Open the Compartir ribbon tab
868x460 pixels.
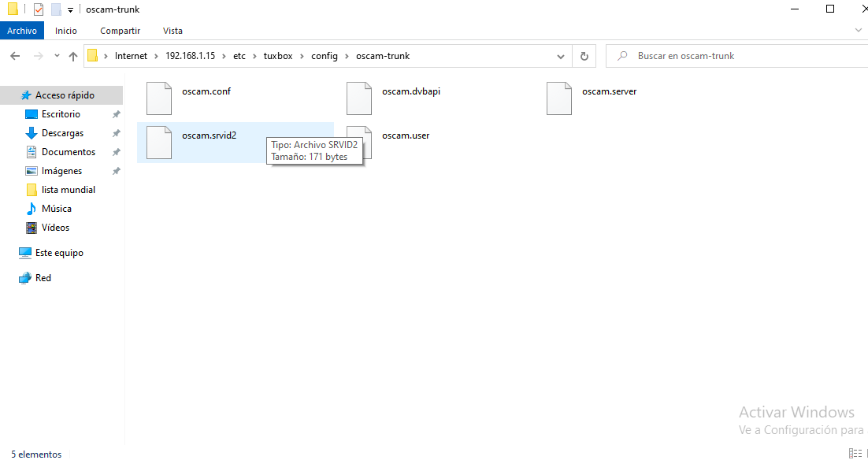pyautogui.click(x=120, y=31)
